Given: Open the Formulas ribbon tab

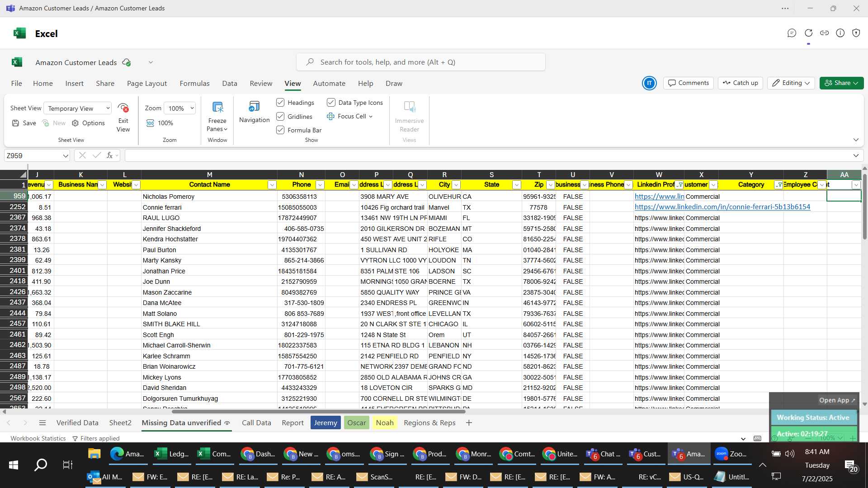Looking at the screenshot, I should (x=194, y=84).
